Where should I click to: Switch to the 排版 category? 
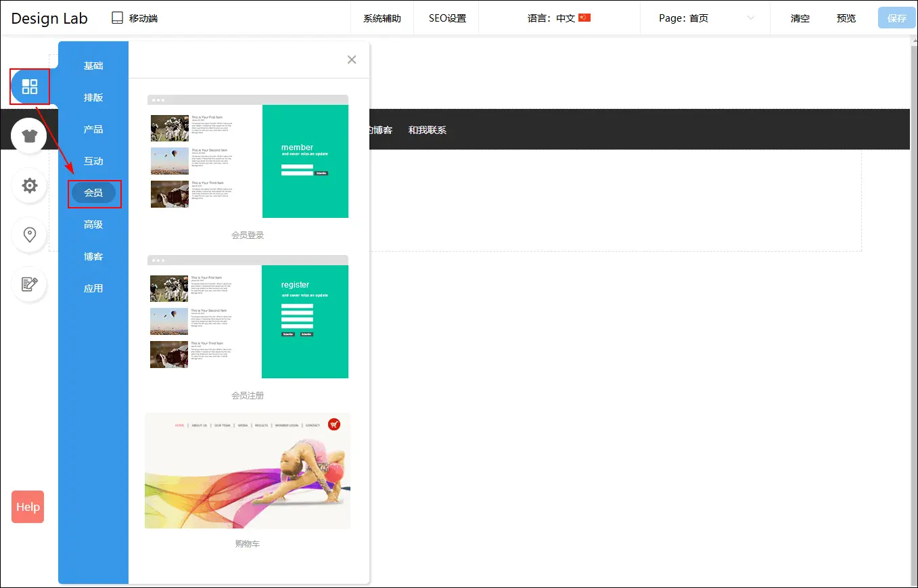tap(93, 97)
